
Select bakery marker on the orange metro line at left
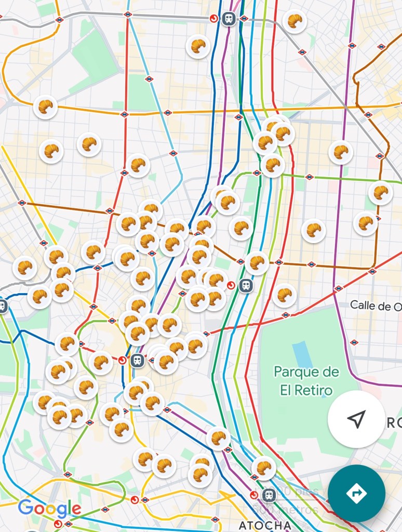pos(45,107)
